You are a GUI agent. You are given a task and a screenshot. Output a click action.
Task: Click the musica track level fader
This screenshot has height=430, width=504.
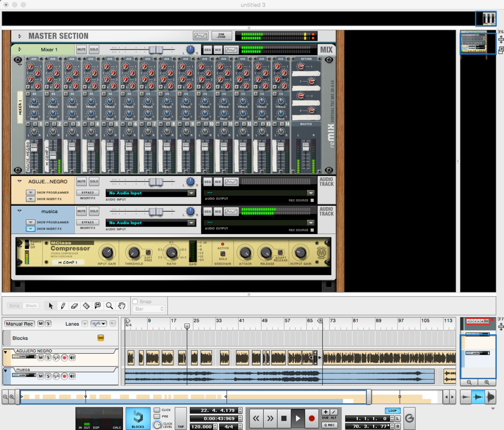pyautogui.click(x=156, y=212)
